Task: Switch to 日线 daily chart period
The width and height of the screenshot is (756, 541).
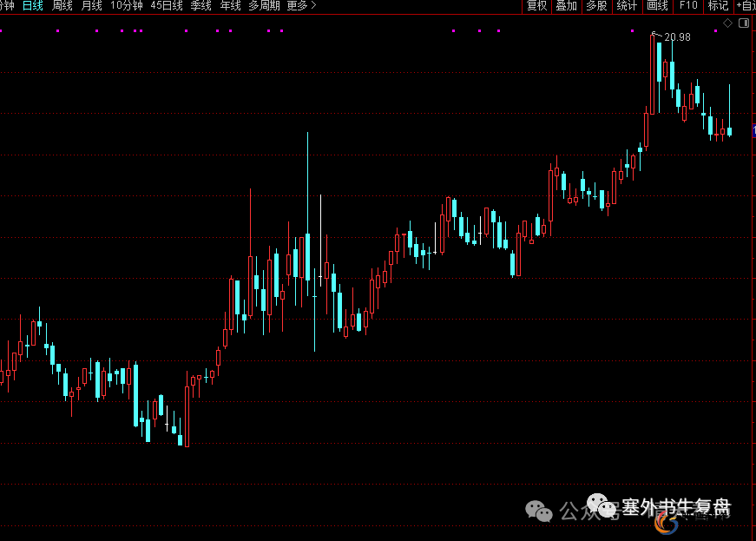Action: click(x=32, y=6)
